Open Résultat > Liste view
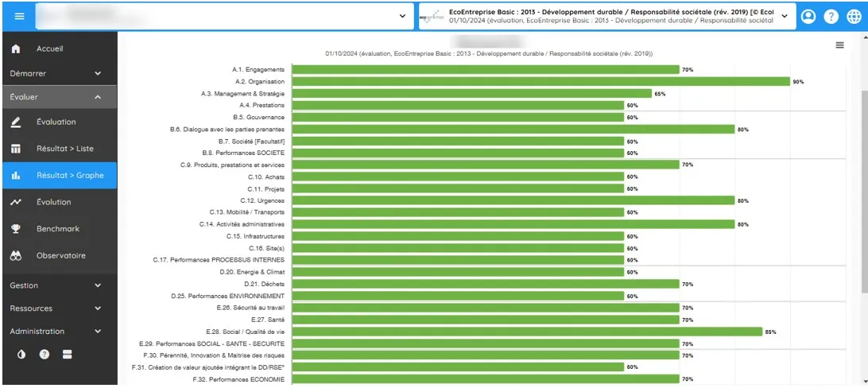This screenshot has width=868, height=388. [x=64, y=149]
